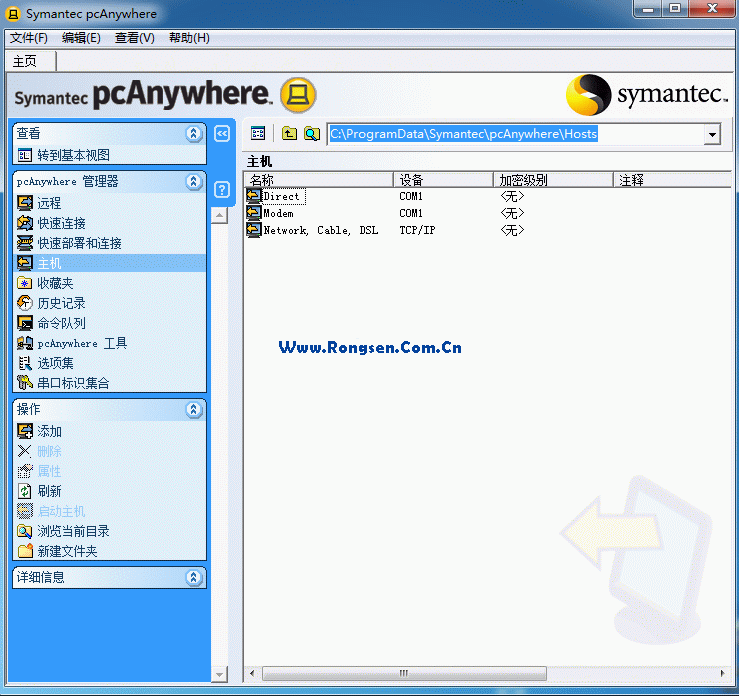Select 快速连接 in the manager panel
This screenshot has width=739, height=696.
click(61, 223)
